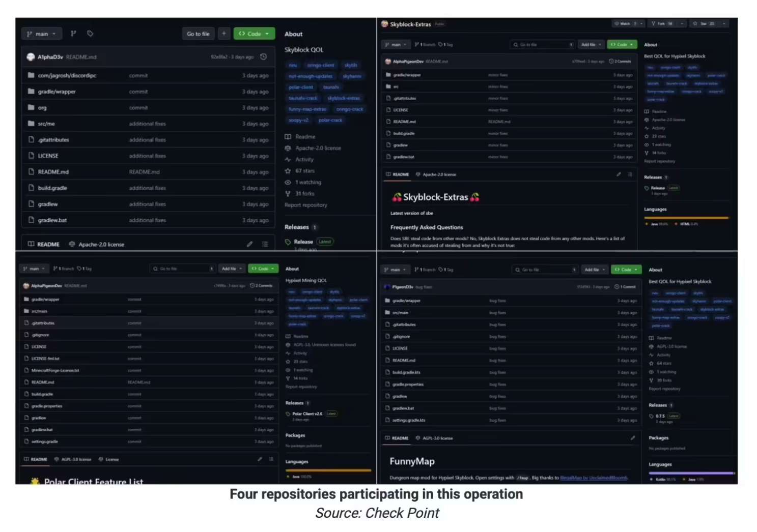Select the README tab in A1phaD3v repo
Viewport: 757px width, 532px height.
[44, 244]
